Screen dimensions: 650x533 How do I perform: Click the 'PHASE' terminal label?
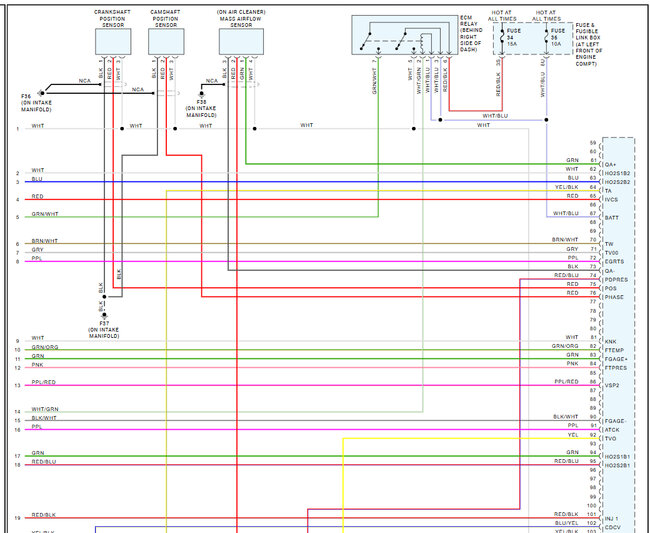coord(614,297)
